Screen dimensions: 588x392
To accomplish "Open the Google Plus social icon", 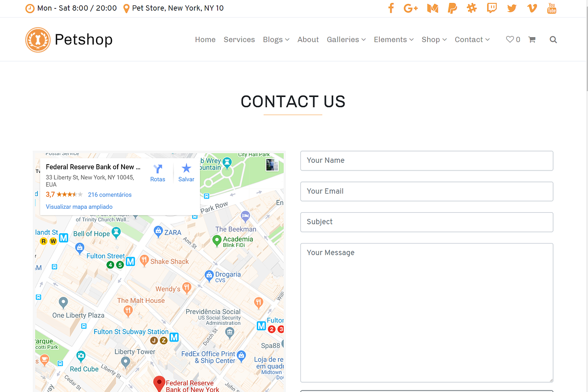I will pos(411,8).
